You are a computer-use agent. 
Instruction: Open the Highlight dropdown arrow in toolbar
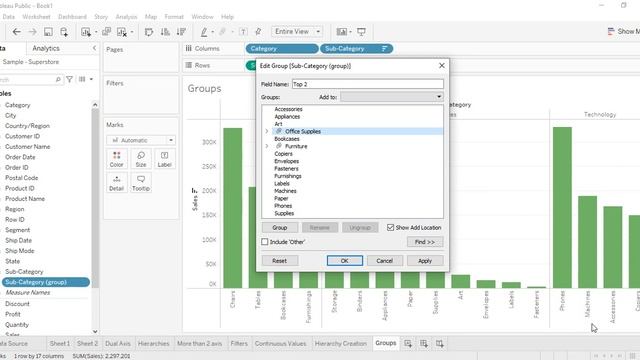coord(212,32)
